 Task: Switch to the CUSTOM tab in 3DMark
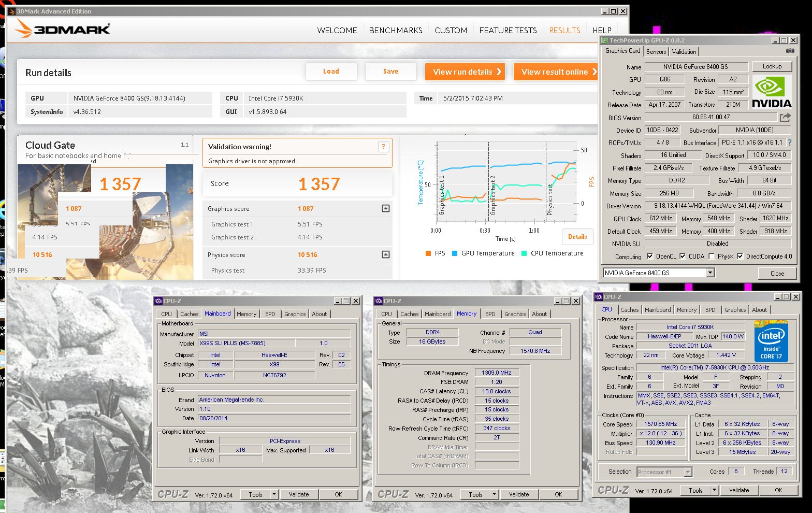point(451,31)
